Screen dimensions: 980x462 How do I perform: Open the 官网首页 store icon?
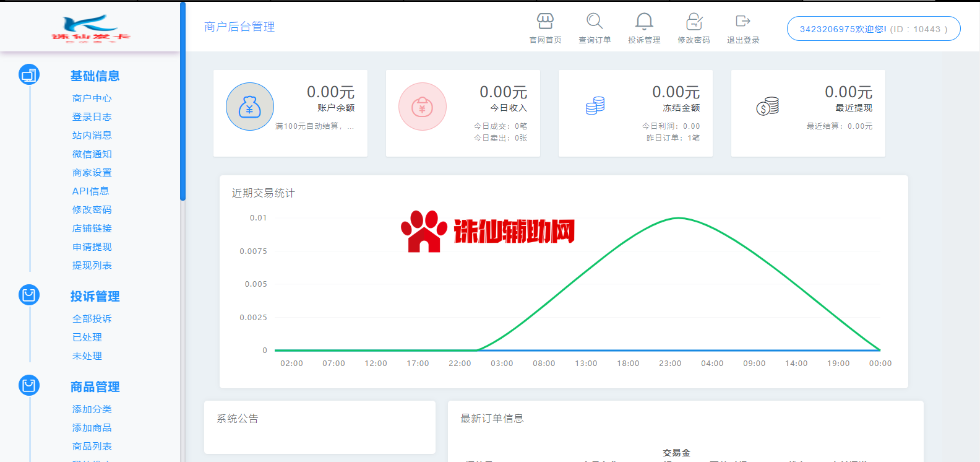[545, 22]
